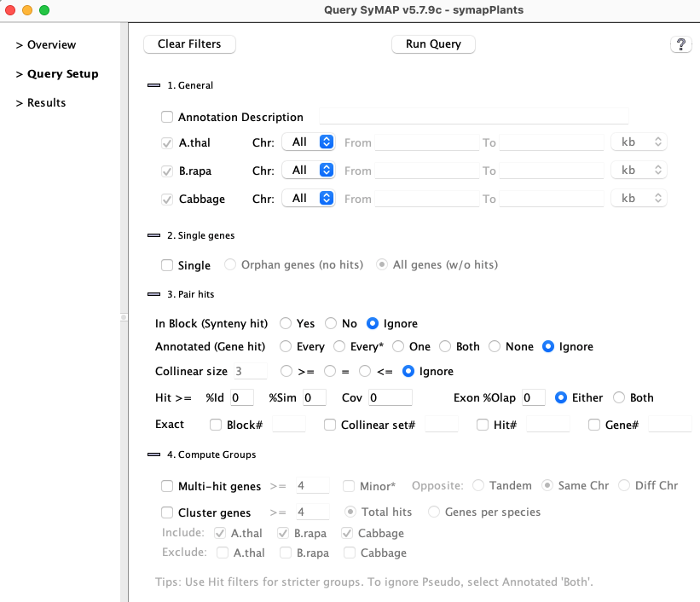The image size is (700, 602).
Task: Enable the Cluster genes checkbox
Action: click(x=167, y=512)
